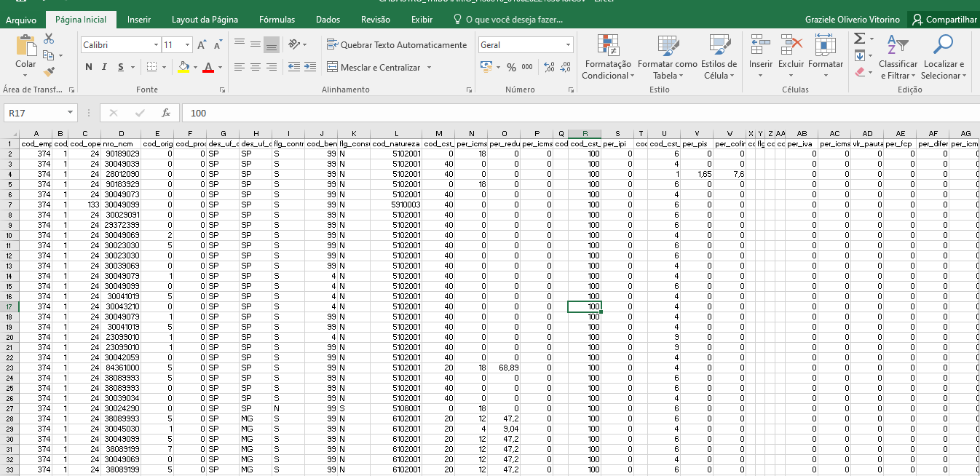The width and height of the screenshot is (980, 476).
Task: Open Classificar e Filtrar
Action: coord(898,57)
